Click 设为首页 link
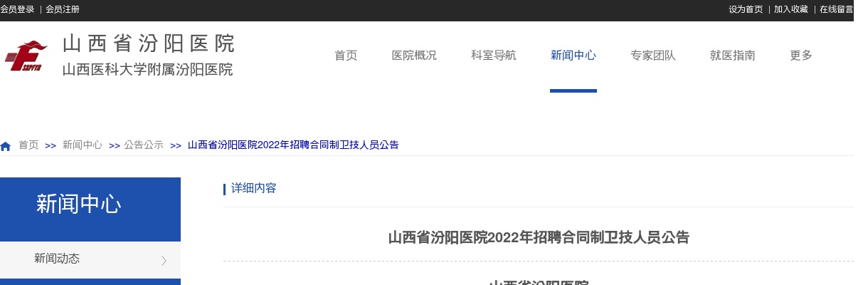 (746, 9)
